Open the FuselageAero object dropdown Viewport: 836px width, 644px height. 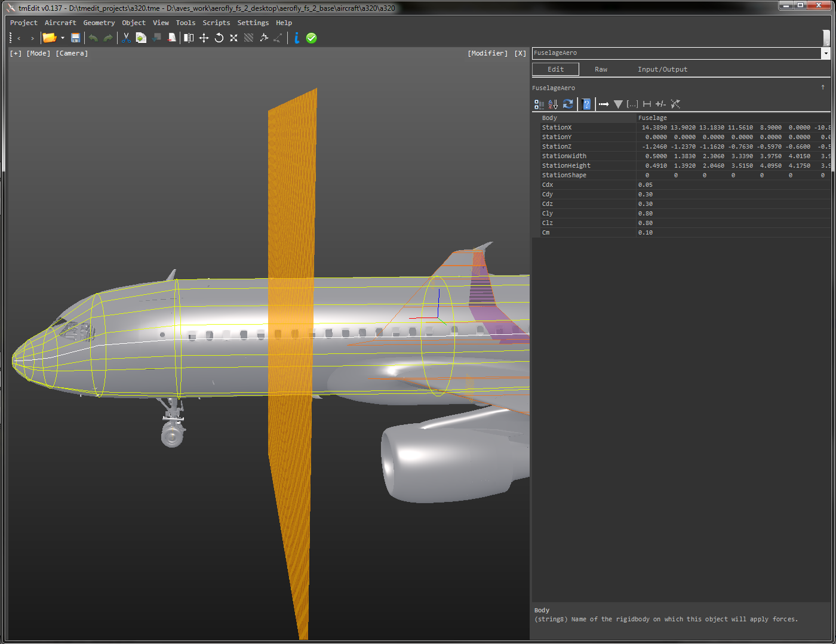click(826, 54)
